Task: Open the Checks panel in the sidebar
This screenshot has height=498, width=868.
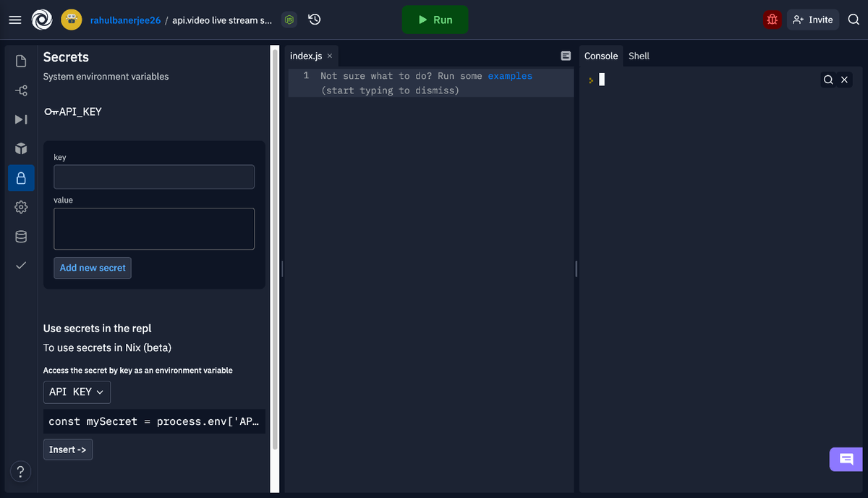Action: [x=21, y=265]
